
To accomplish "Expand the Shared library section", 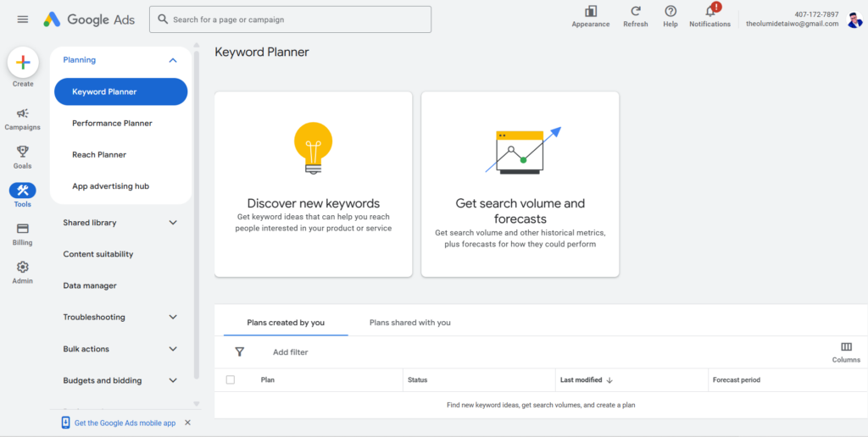I will click(173, 223).
